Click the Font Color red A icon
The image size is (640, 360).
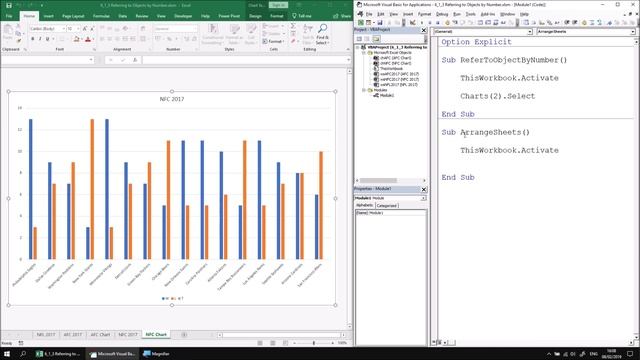[x=88, y=39]
